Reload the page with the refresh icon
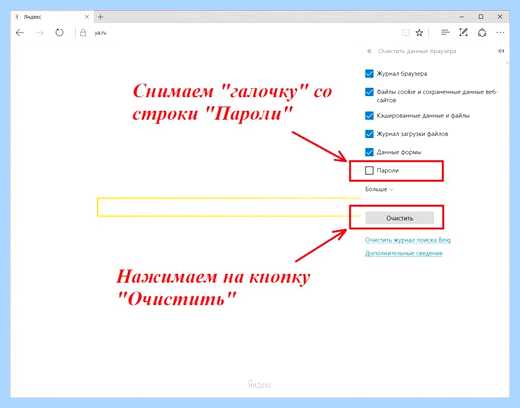520x408 pixels. (x=59, y=32)
